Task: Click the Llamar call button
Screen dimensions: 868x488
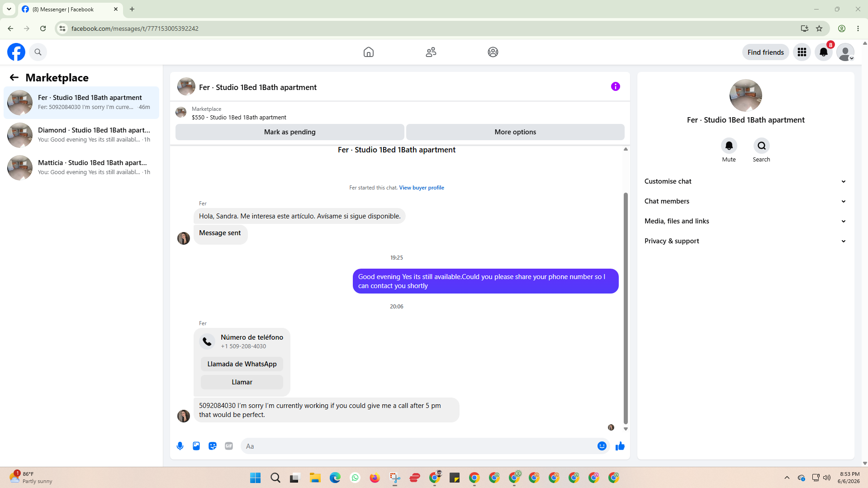Action: tap(242, 382)
